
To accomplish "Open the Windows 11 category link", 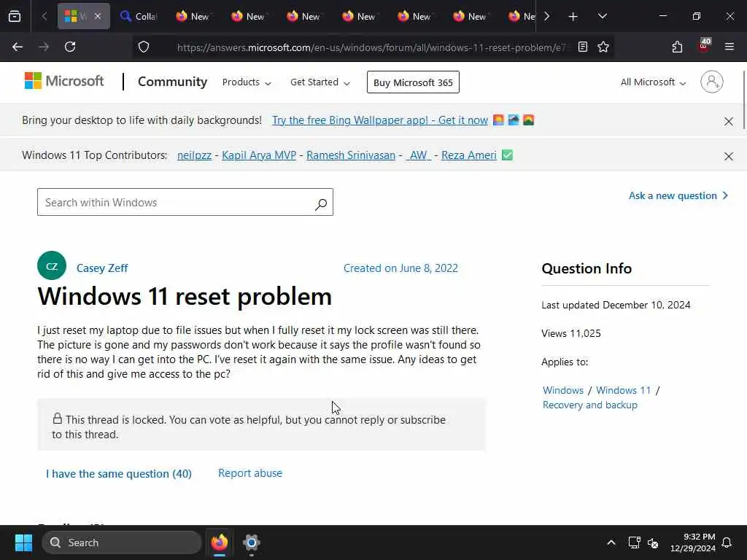I will (x=623, y=390).
